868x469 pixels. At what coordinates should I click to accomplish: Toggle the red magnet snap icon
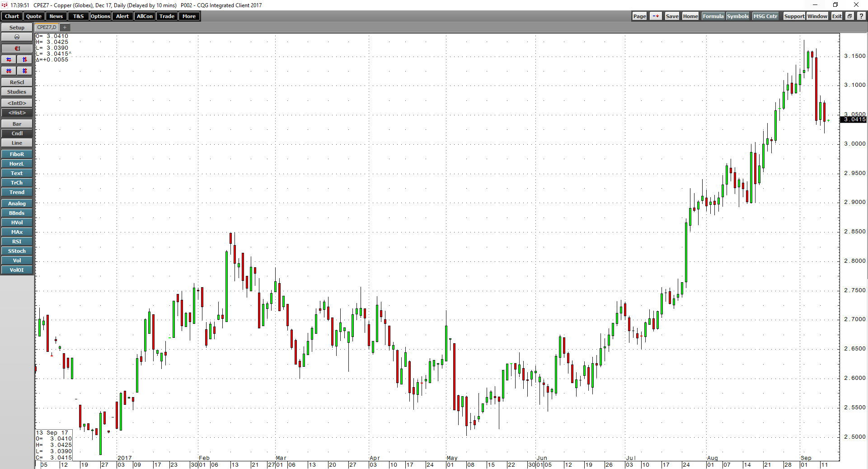point(17,48)
